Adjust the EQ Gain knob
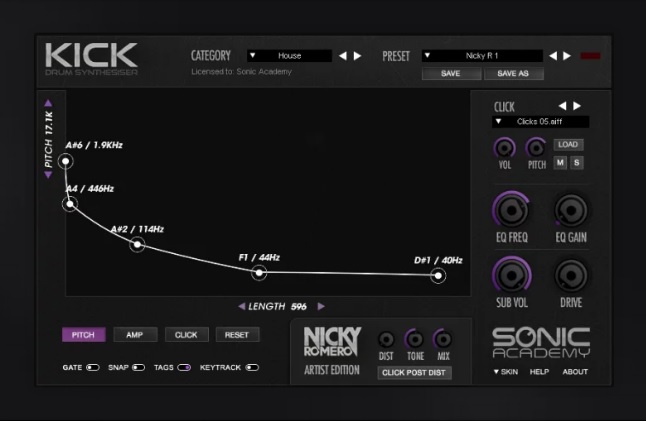646x421 pixels. click(x=571, y=210)
